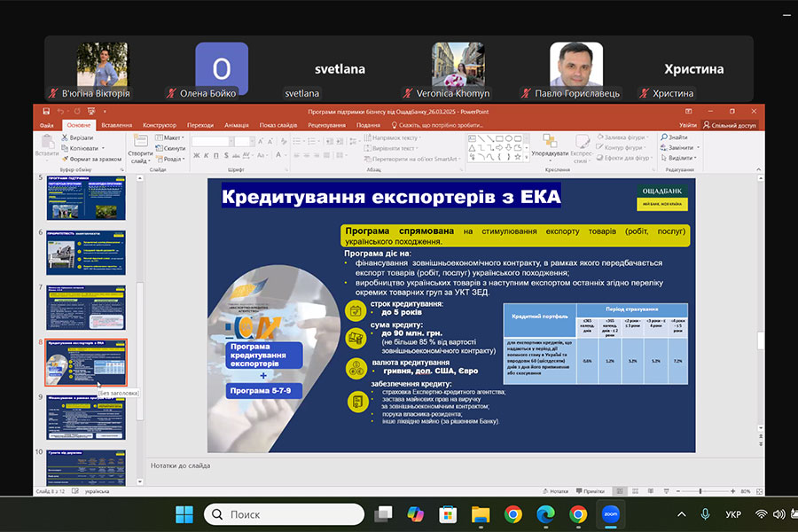
Task: Click the Знайти (Find) search icon
Action: click(664, 137)
